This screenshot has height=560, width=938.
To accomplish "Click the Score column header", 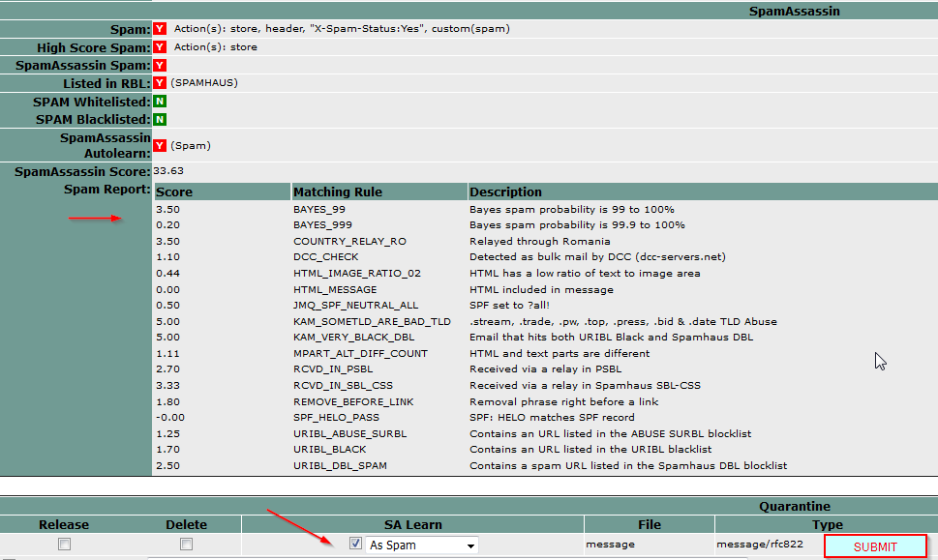I will pos(174,192).
